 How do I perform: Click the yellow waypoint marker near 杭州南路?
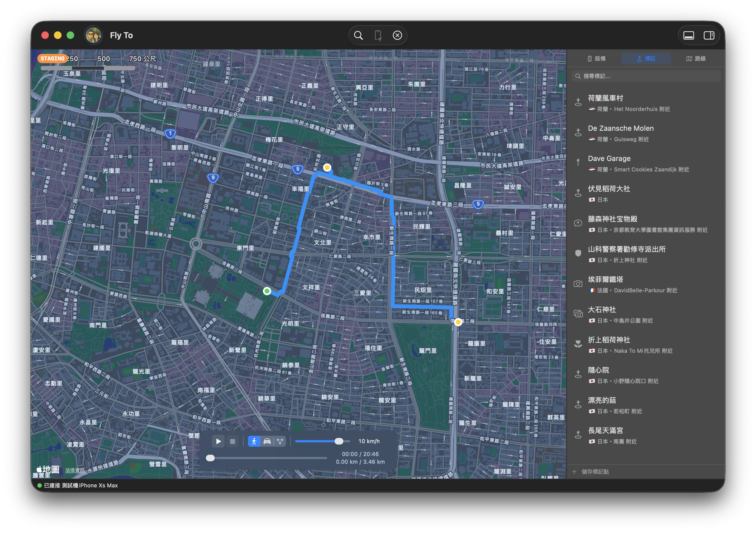coord(327,168)
